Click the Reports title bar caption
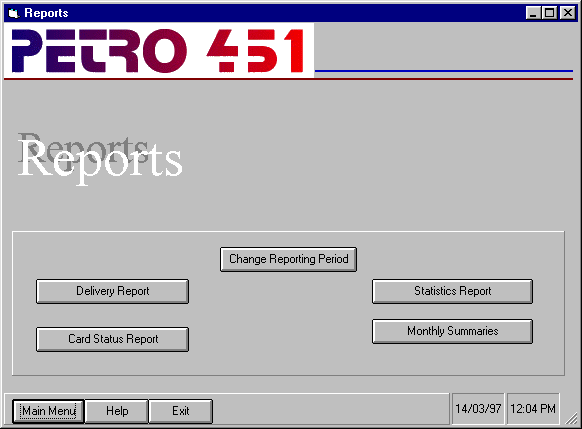This screenshot has height=429, width=582. [46, 13]
